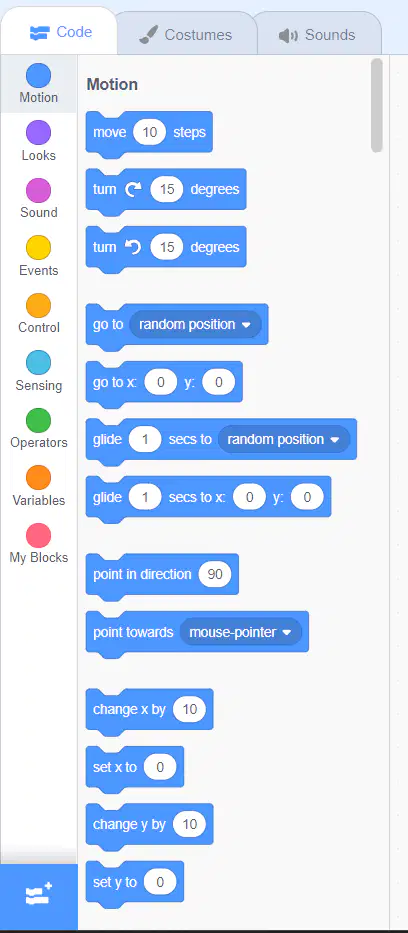Switch to the Sounds tab
This screenshot has height=933, width=408.
point(318,35)
